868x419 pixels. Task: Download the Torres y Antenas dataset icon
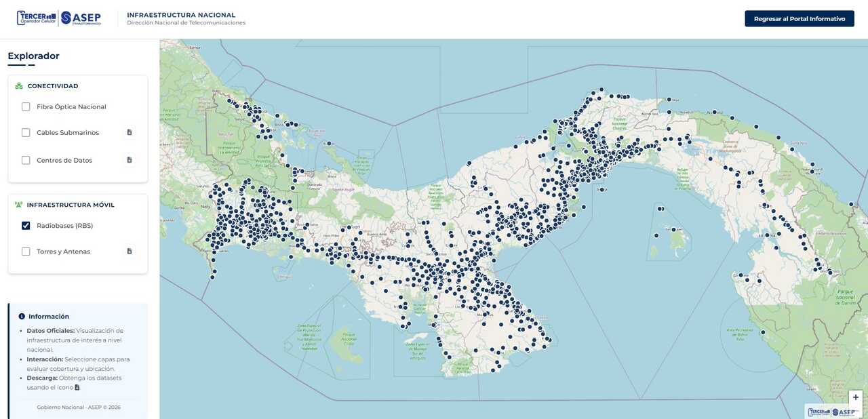130,251
